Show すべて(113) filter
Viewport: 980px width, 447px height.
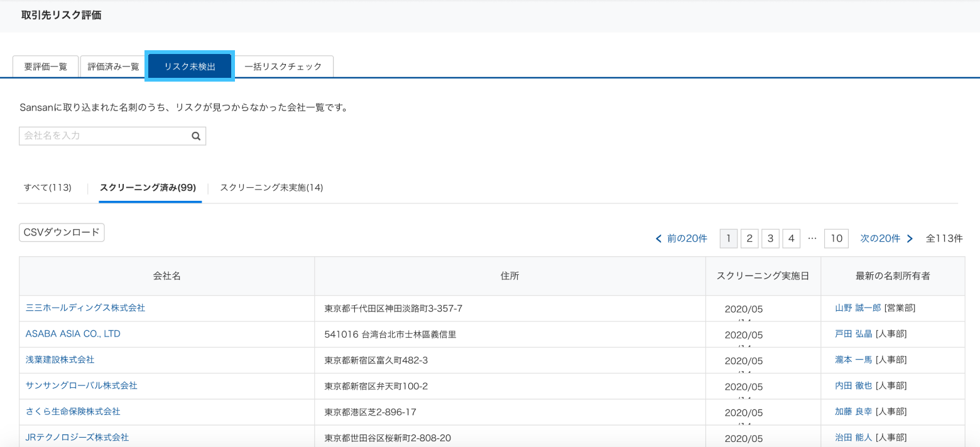48,188
